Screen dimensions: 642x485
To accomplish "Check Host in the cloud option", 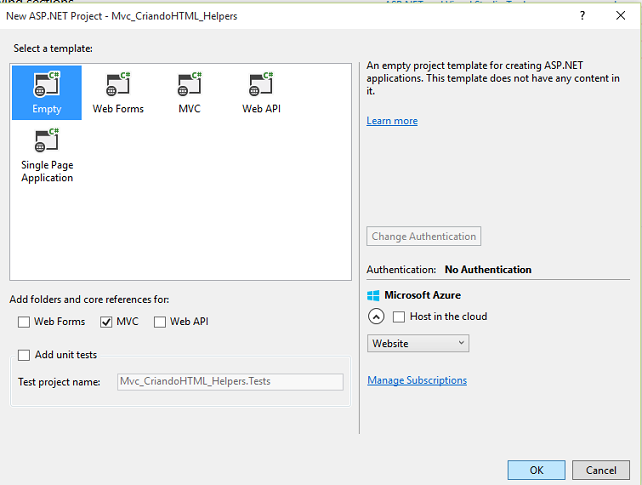I will click(x=399, y=317).
